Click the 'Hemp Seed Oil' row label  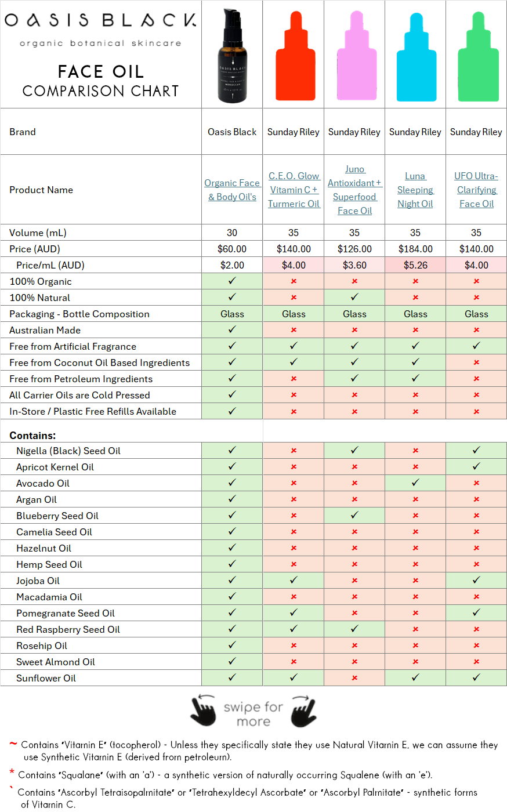(49, 564)
